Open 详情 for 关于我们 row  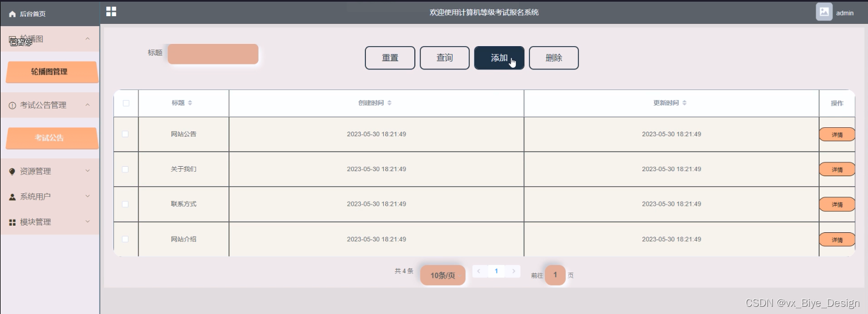pyautogui.click(x=837, y=170)
